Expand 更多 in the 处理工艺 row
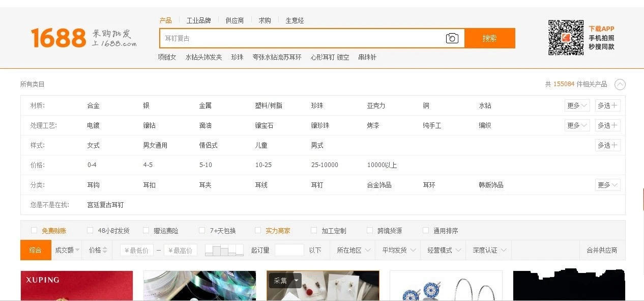 point(577,125)
